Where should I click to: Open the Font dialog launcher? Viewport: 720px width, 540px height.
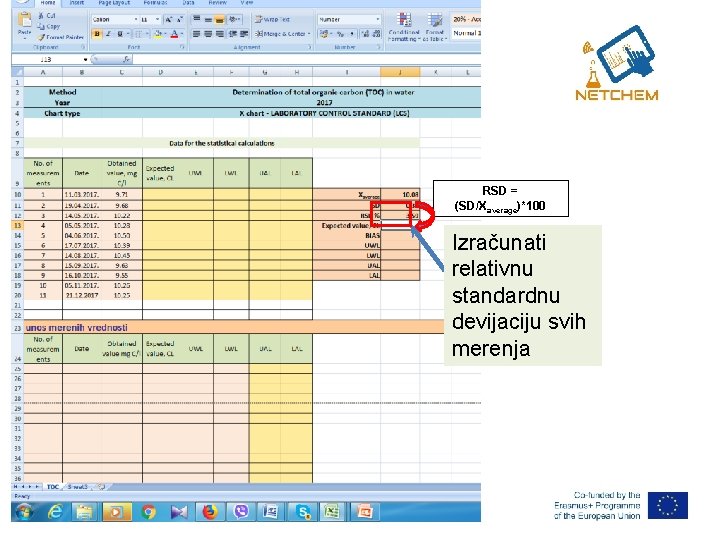pyautogui.click(x=182, y=47)
